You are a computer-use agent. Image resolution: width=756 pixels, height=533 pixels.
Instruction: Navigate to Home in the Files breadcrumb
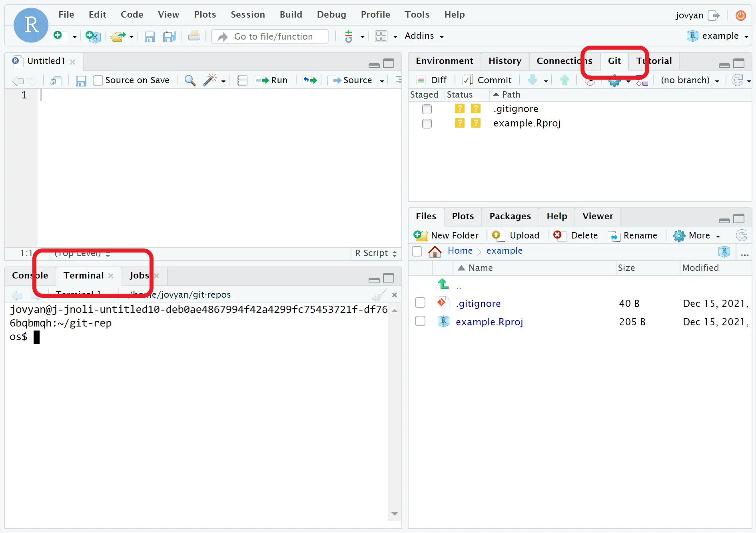[x=460, y=251]
